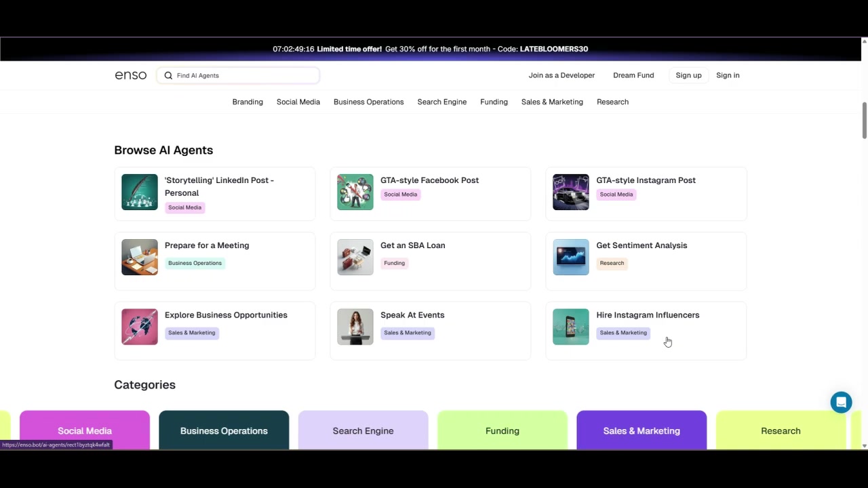Open the Get Sentiment Analysis thumbnail

click(571, 257)
